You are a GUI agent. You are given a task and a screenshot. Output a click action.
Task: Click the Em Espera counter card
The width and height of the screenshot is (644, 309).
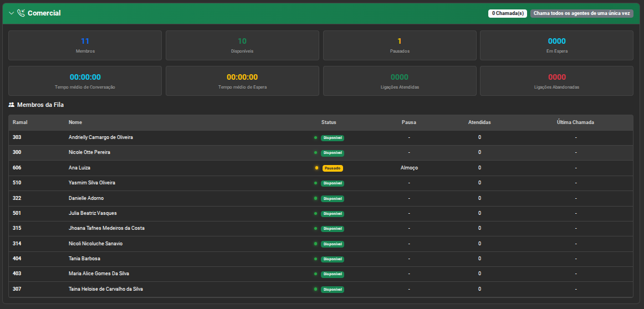click(x=556, y=45)
